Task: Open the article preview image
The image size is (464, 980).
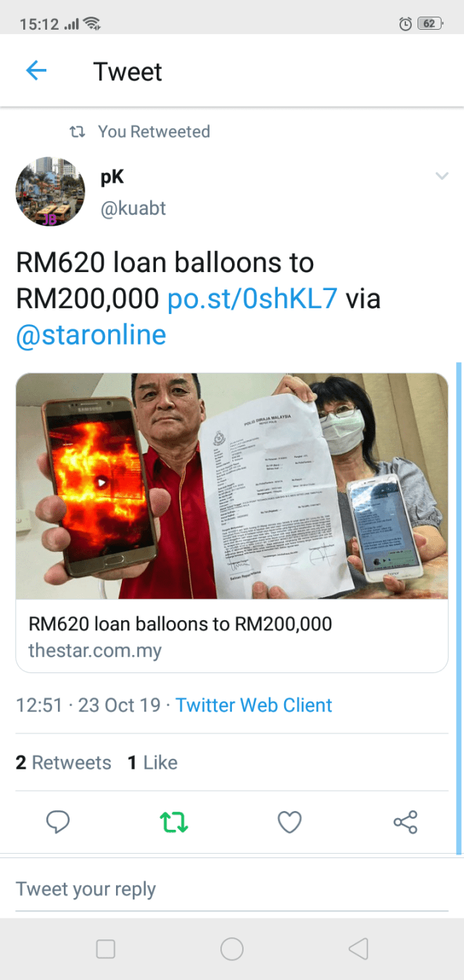Action: pos(232,486)
